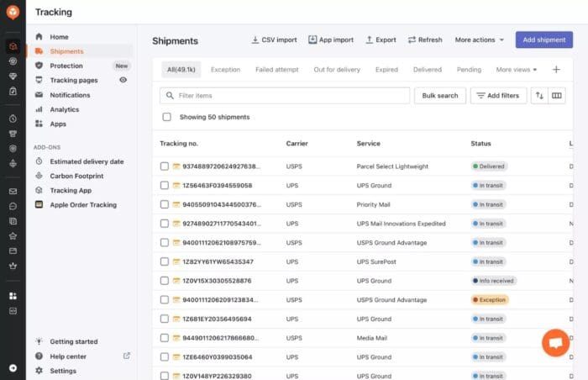The image size is (588, 380).
Task: Expand the More actions dropdown
Action: 480,40
